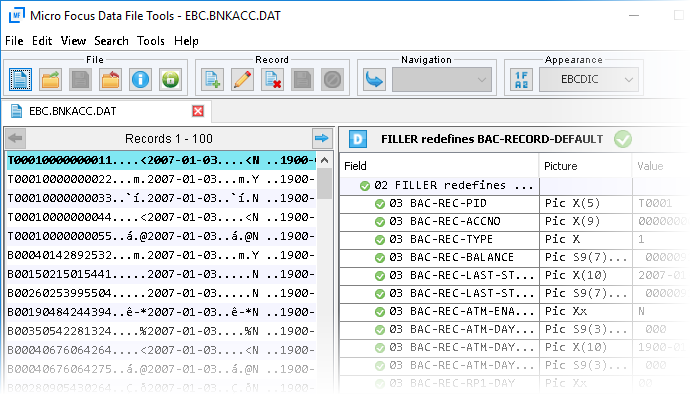Go to next records page with right arrow
The image size is (691, 395).
pyautogui.click(x=322, y=138)
